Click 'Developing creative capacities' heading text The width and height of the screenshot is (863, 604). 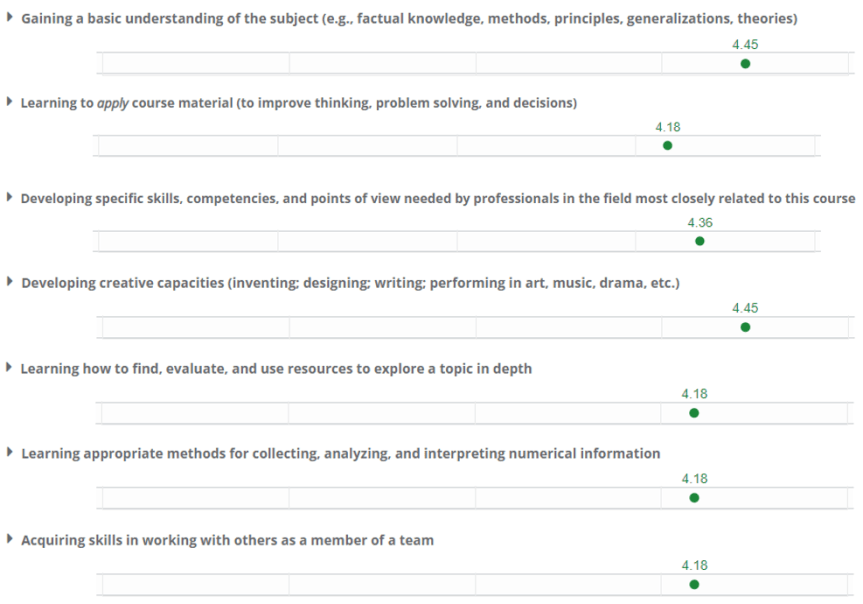(350, 283)
